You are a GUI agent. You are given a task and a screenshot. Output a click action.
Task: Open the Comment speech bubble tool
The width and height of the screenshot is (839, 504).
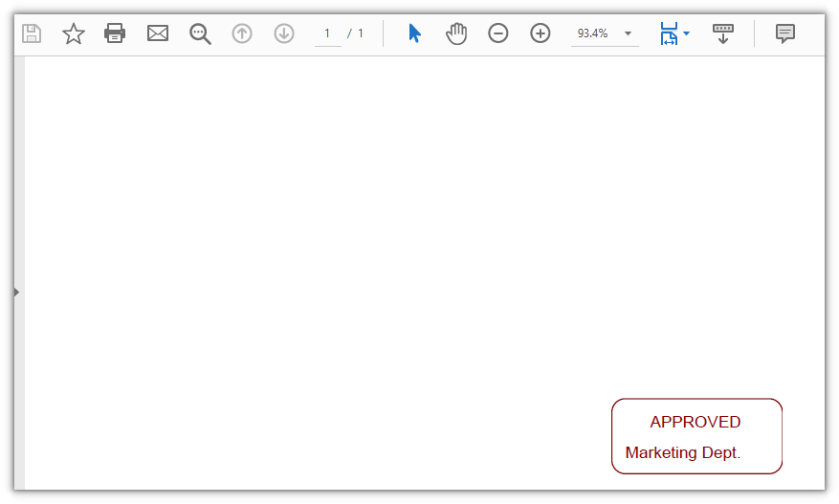coord(785,33)
